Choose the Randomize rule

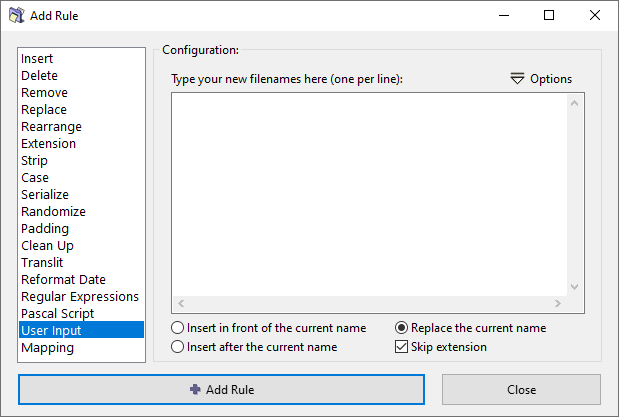81,211
